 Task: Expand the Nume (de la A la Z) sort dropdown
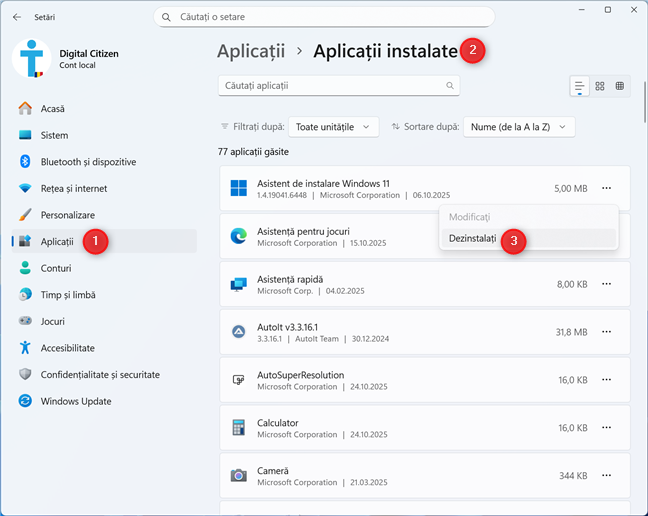519,127
